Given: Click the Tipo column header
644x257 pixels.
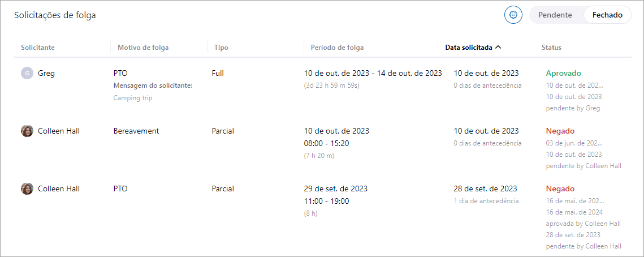Looking at the screenshot, I should 221,48.
